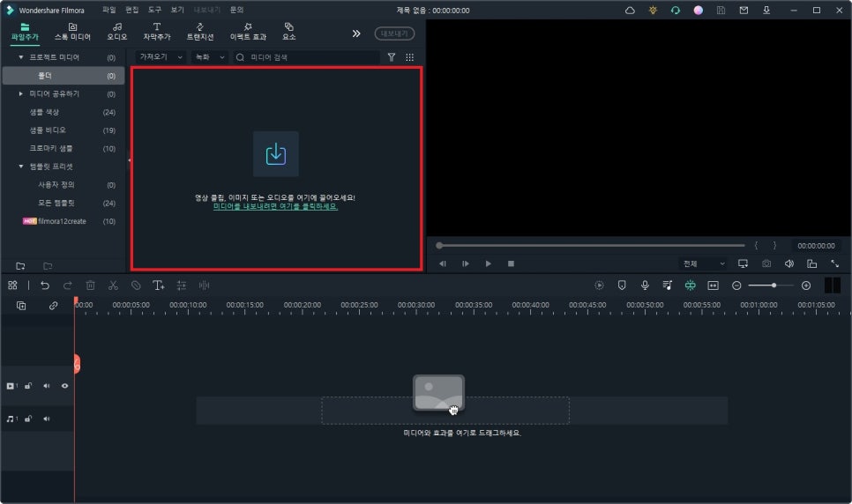Stop the preview playback

pos(511,263)
